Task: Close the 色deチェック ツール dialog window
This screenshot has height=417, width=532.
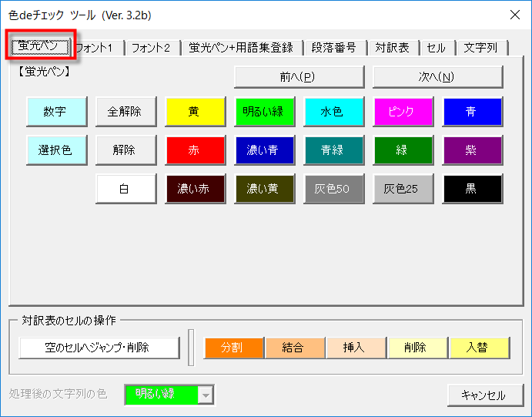Action: point(514,15)
